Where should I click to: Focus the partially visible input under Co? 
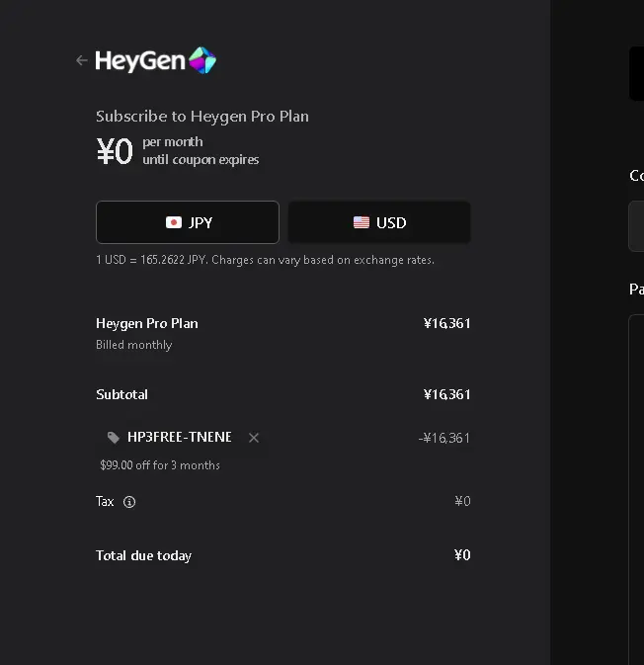636,226
